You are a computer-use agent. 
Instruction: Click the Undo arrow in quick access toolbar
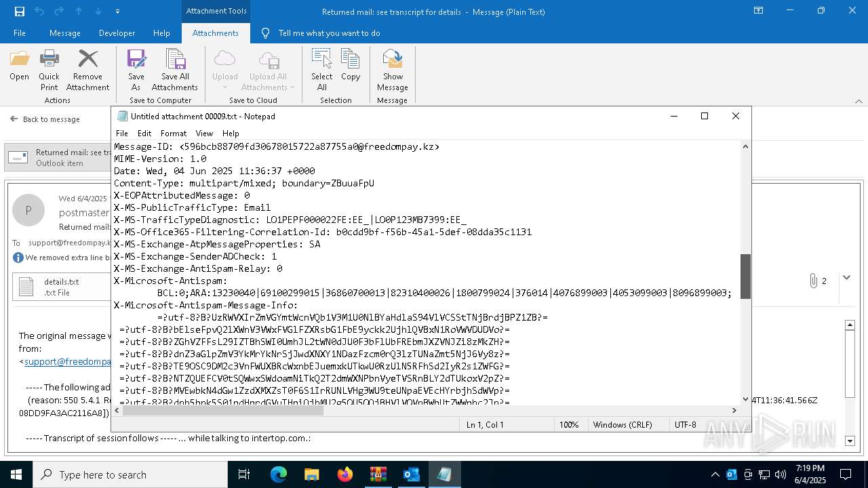(39, 12)
